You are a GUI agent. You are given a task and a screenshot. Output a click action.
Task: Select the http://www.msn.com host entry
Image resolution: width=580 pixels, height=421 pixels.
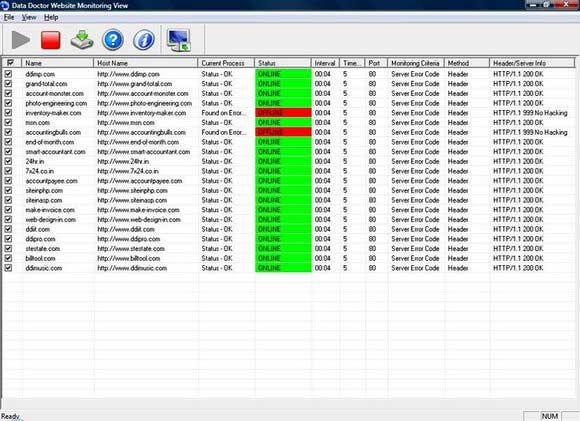point(126,122)
